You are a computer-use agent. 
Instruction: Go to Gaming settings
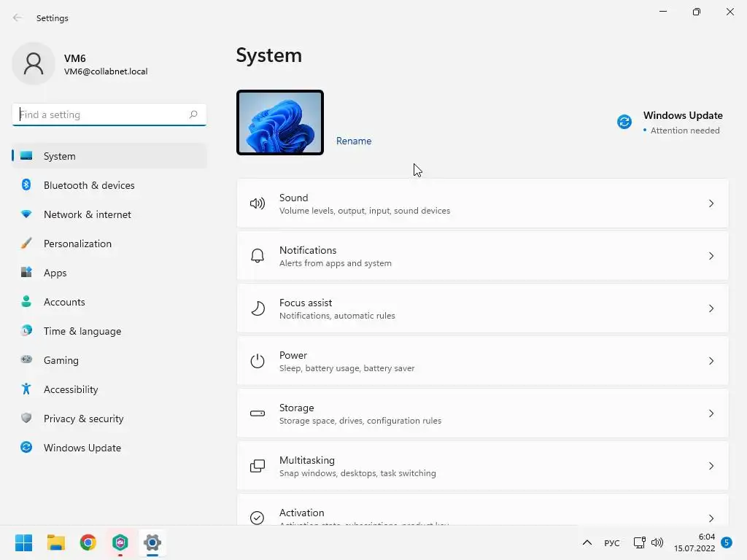click(x=109, y=360)
